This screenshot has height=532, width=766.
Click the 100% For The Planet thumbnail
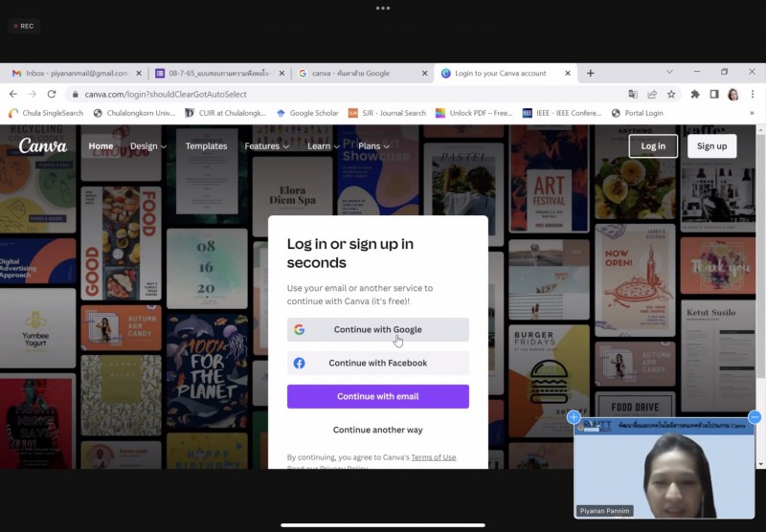(207, 372)
